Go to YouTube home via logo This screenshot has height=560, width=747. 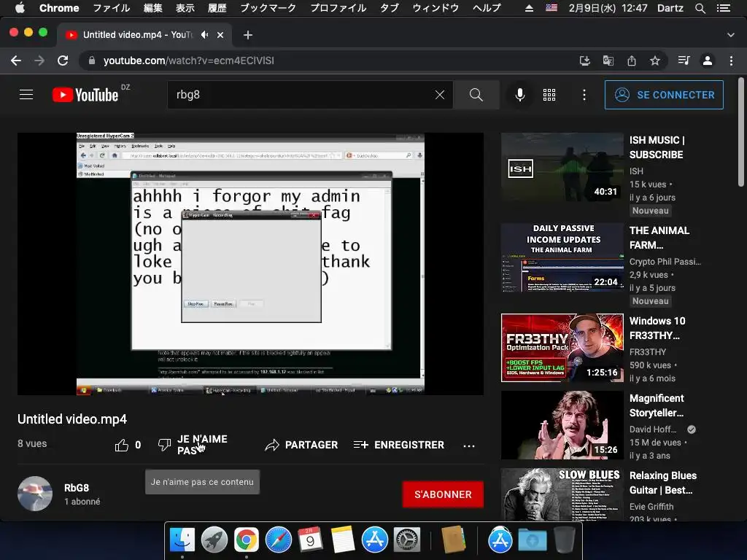coord(85,95)
